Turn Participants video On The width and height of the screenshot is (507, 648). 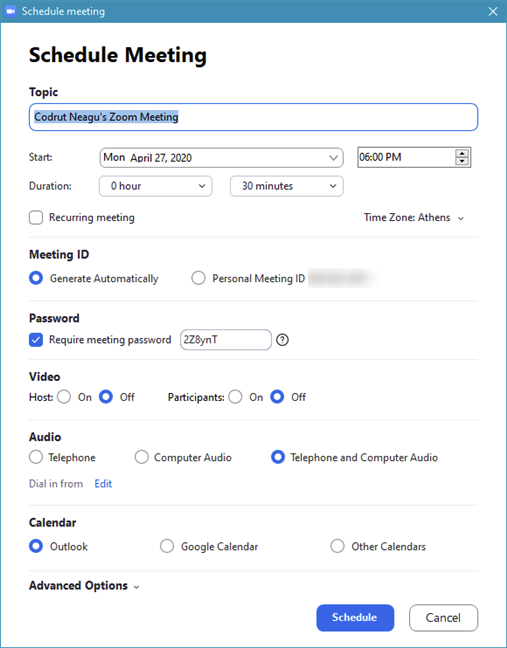(235, 397)
